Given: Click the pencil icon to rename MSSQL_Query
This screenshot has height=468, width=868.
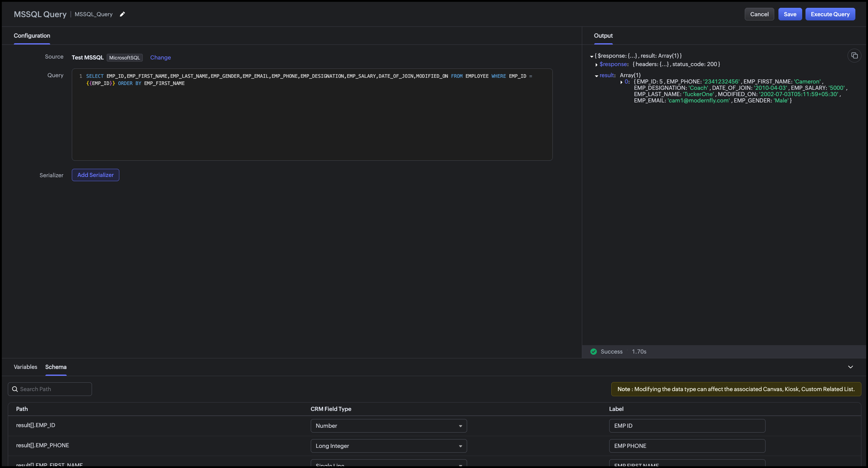Looking at the screenshot, I should click(x=122, y=14).
